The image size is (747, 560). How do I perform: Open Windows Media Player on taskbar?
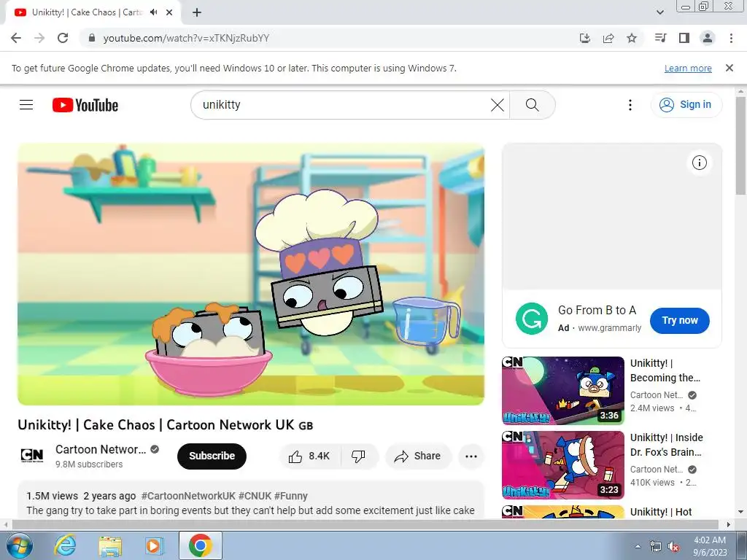tap(154, 545)
